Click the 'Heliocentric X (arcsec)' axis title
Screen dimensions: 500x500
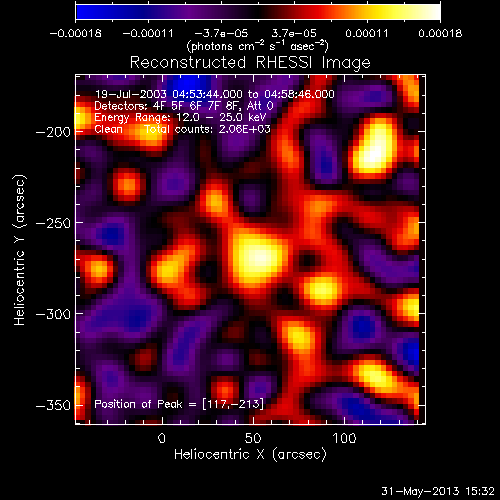[x=250, y=454]
